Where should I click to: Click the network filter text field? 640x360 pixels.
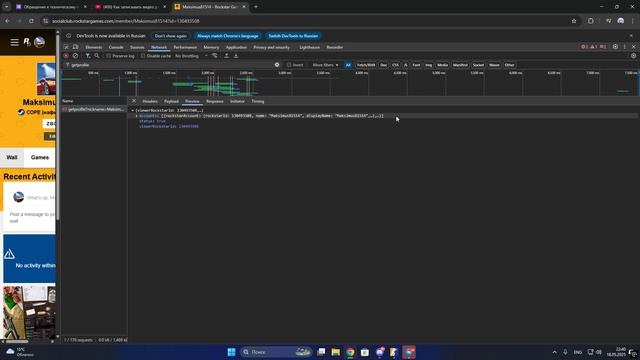[171, 65]
